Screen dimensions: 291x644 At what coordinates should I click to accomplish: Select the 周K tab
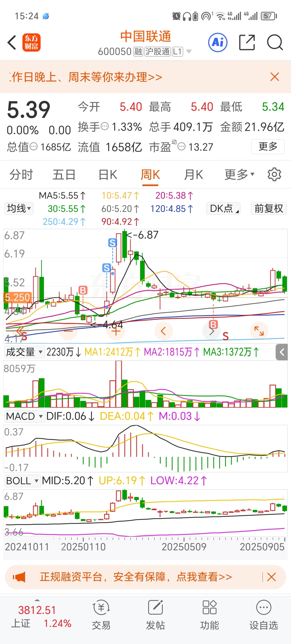[150, 174]
